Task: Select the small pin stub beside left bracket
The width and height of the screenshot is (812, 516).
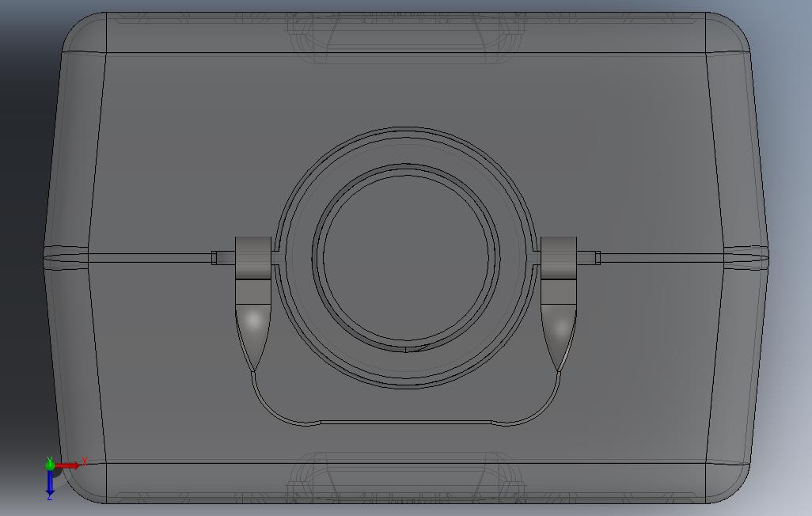Action: [223, 257]
